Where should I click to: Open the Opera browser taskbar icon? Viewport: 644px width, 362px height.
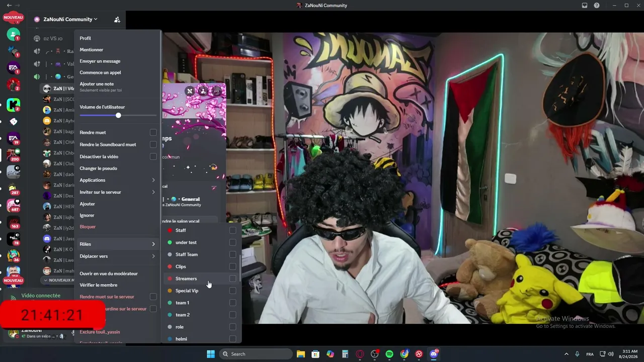coord(360,354)
